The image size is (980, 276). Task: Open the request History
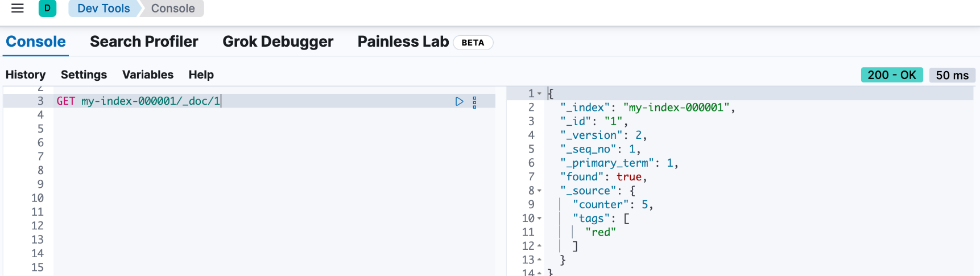point(26,75)
